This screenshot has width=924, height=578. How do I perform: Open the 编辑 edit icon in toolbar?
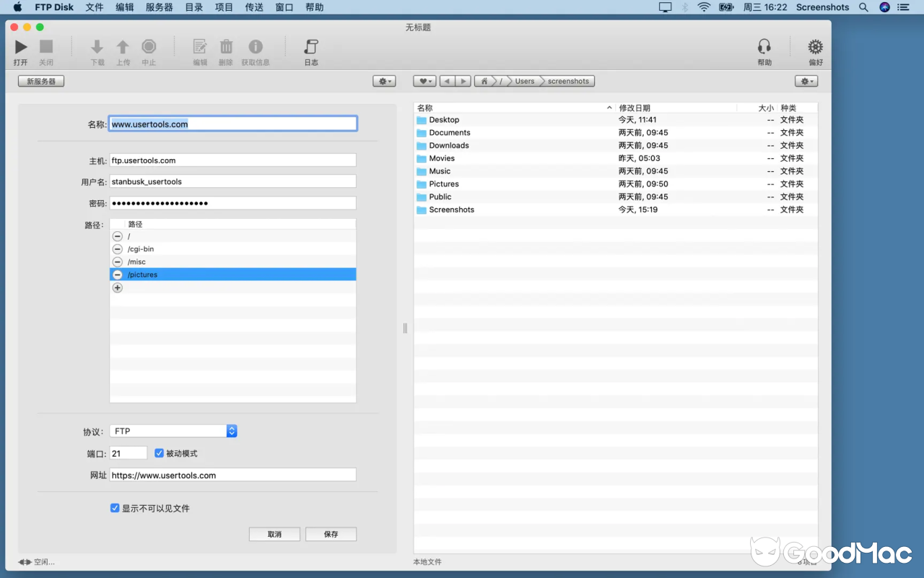(200, 48)
